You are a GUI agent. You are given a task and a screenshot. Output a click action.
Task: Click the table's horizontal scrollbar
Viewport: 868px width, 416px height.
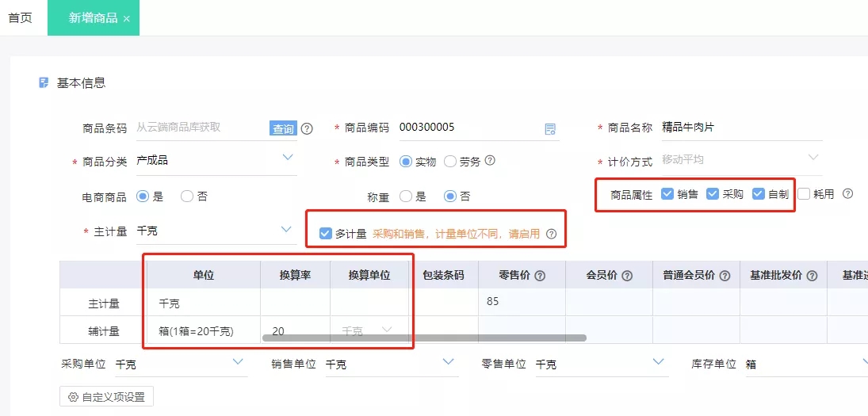424,338
